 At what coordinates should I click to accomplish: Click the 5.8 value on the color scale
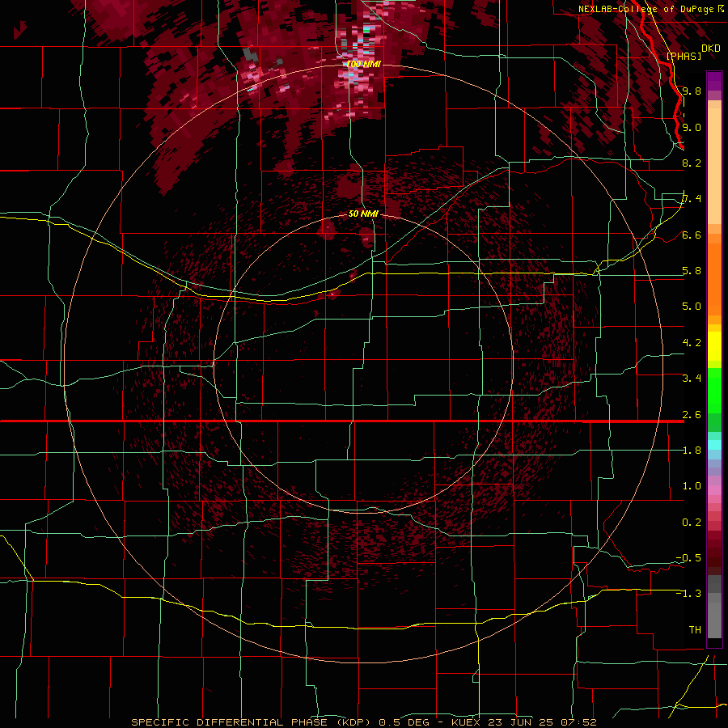coord(692,271)
